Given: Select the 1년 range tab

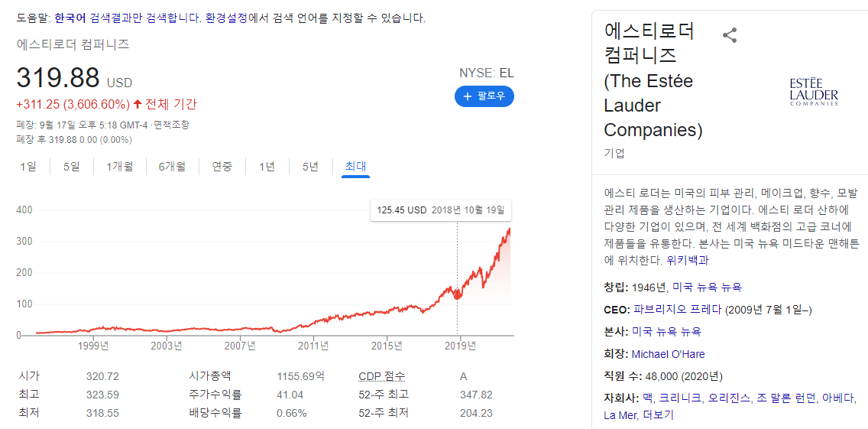Looking at the screenshot, I should pyautogui.click(x=267, y=166).
